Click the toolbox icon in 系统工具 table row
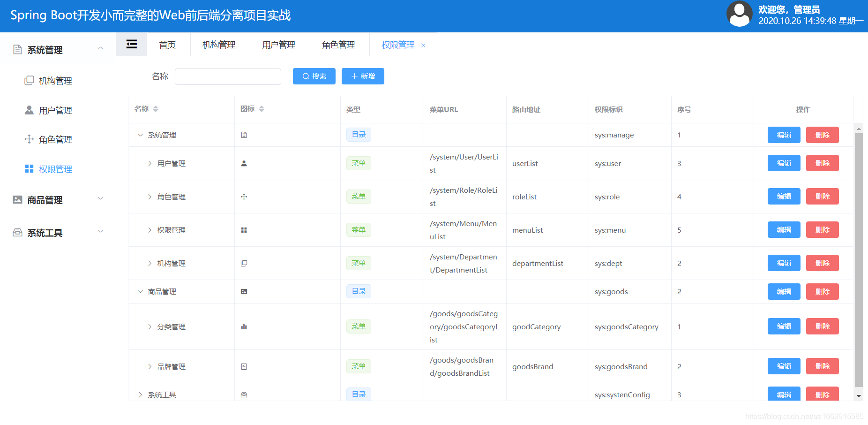 [244, 395]
